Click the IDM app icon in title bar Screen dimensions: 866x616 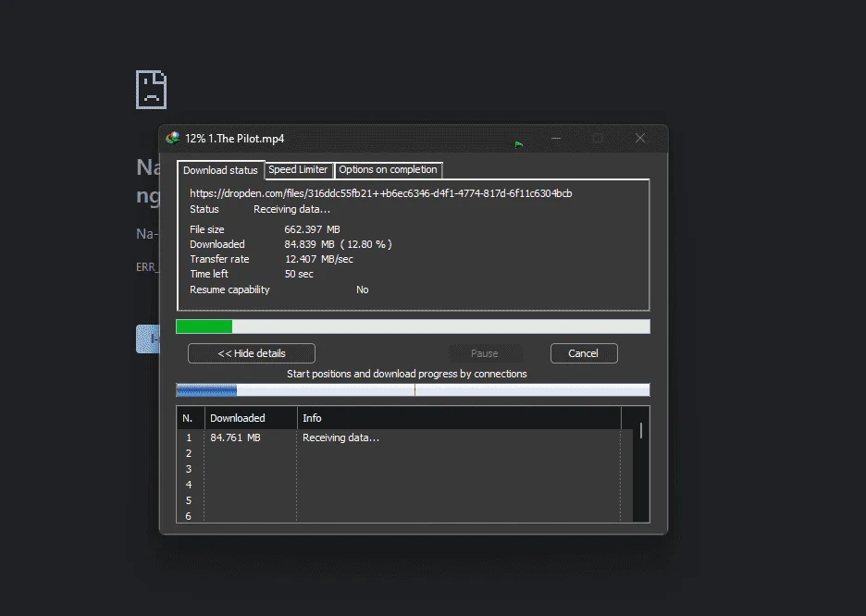[173, 138]
